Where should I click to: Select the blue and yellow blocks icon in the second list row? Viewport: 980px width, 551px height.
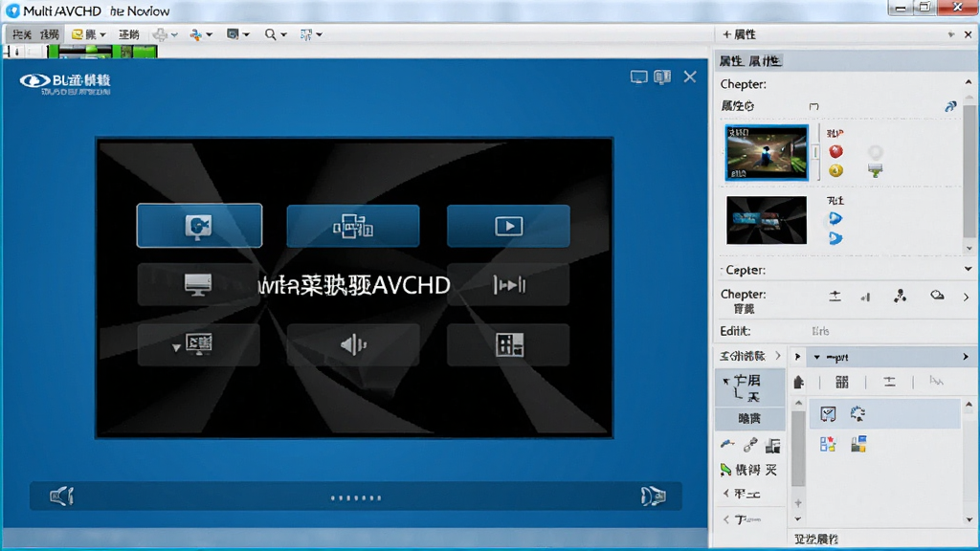858,444
